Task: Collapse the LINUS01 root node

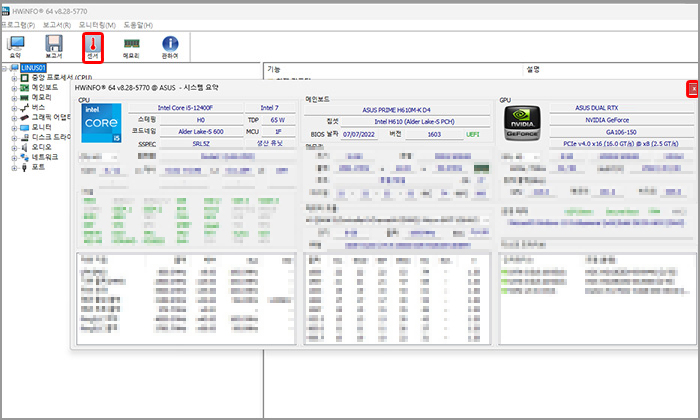Action: tap(4, 68)
